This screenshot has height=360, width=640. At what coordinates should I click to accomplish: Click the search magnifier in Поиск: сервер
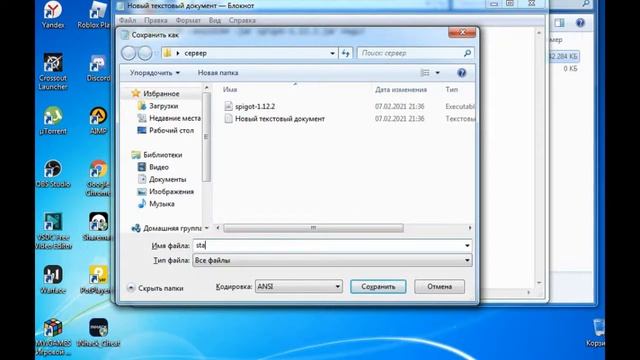[x=467, y=53]
